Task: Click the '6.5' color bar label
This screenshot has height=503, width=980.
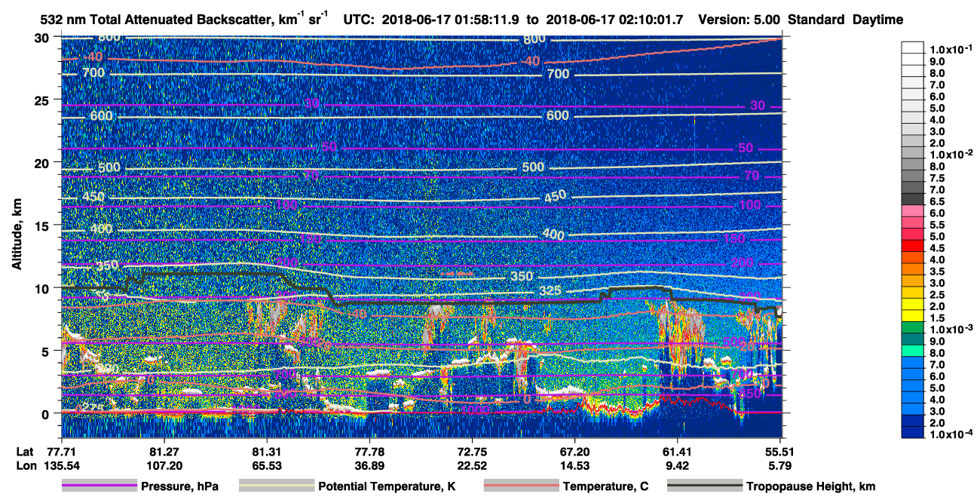Action: click(938, 202)
